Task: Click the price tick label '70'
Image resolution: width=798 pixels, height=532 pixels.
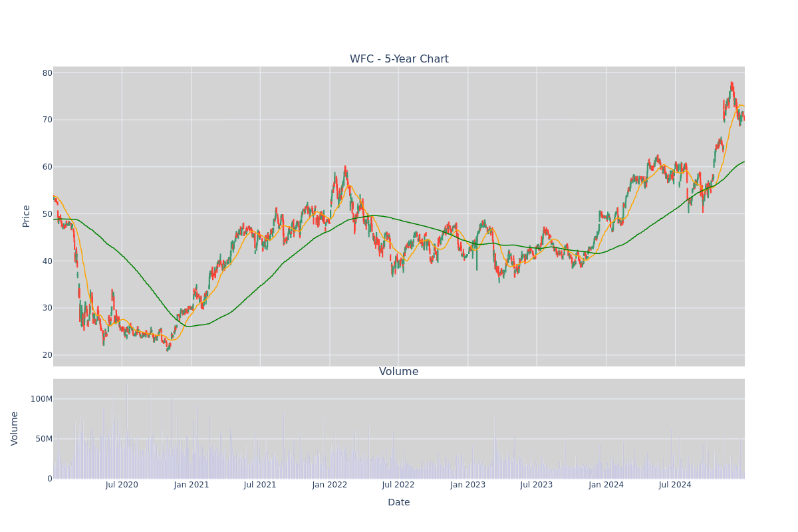Action: [x=47, y=120]
